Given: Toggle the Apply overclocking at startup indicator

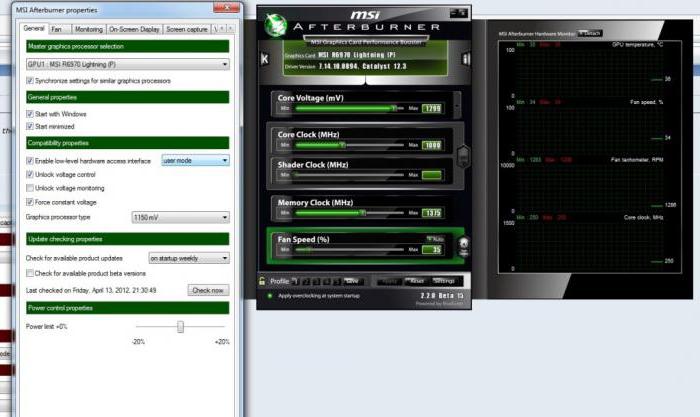Looking at the screenshot, I should click(269, 296).
